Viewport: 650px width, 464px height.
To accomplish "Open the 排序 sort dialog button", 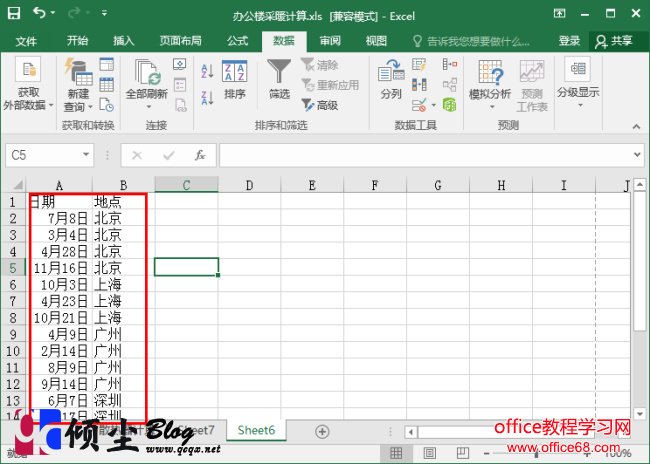I will pos(235,81).
